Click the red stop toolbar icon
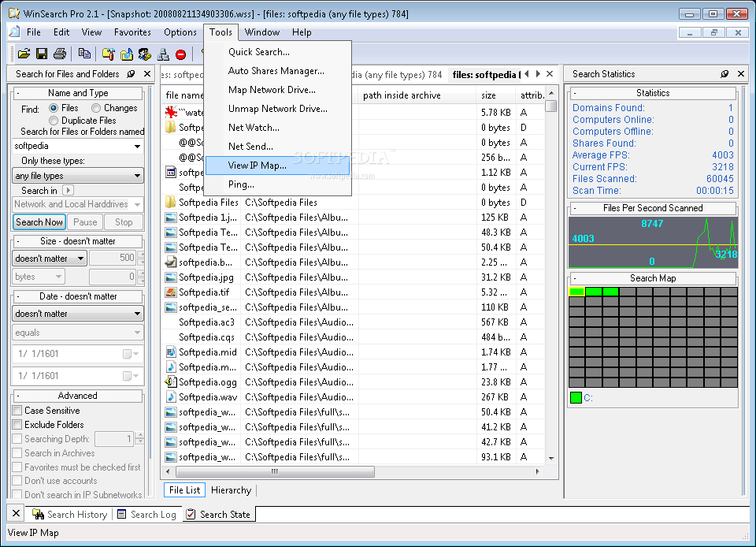Image resolution: width=756 pixels, height=547 pixels. [181, 54]
